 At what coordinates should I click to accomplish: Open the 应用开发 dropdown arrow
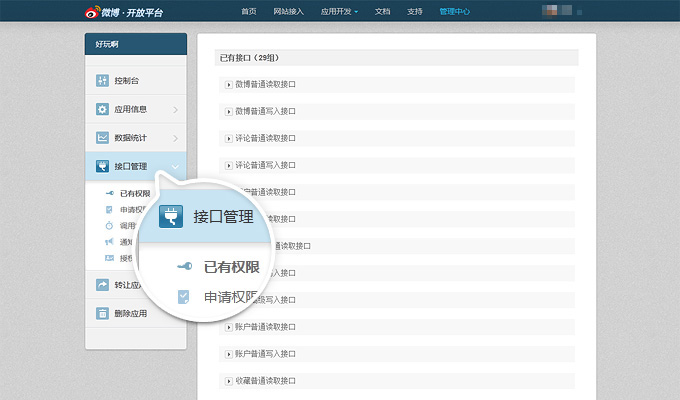pyautogui.click(x=356, y=12)
